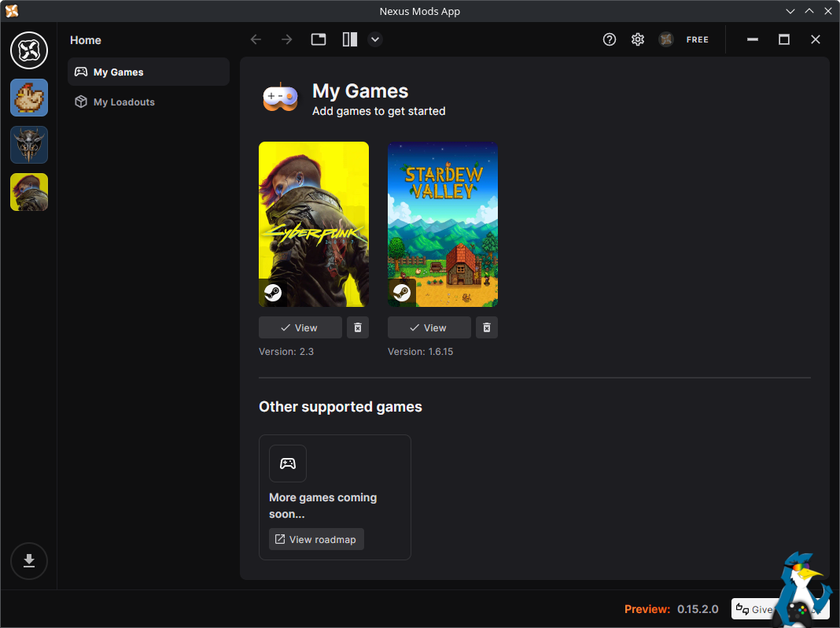Click the 'Other supported games' heading
Viewport: 840px width, 628px height.
coord(341,407)
